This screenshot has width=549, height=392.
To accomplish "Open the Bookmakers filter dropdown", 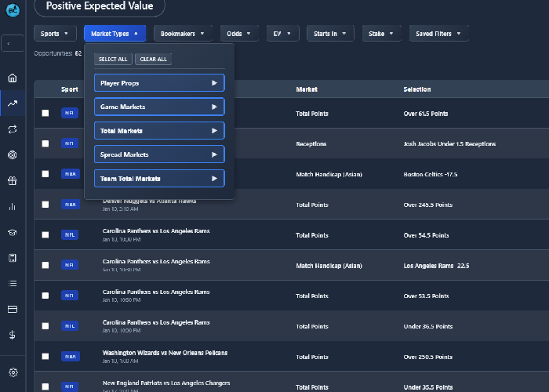I will (x=183, y=34).
